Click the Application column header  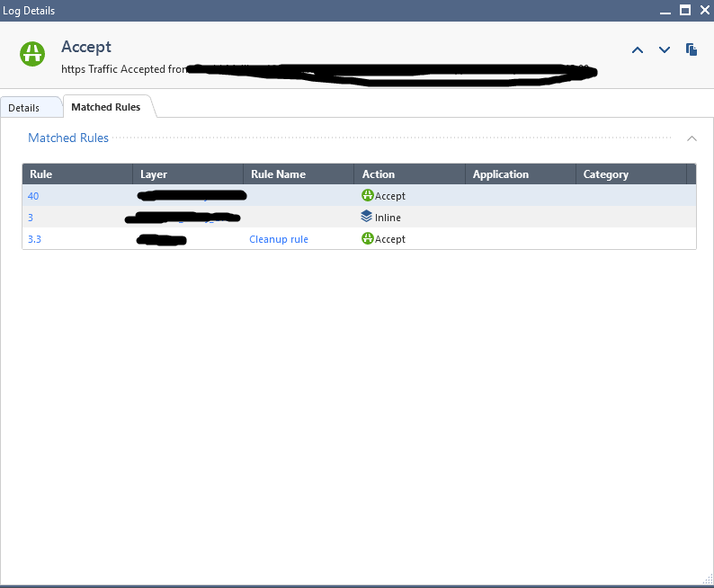click(x=501, y=174)
